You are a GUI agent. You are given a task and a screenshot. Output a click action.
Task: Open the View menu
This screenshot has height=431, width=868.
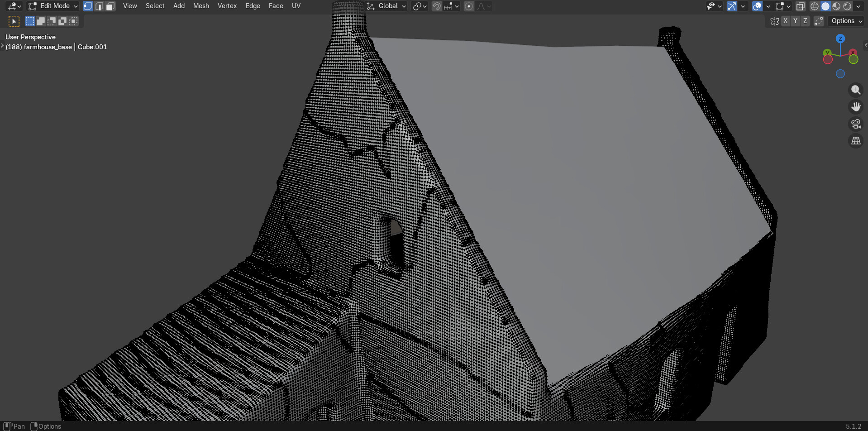coord(130,6)
